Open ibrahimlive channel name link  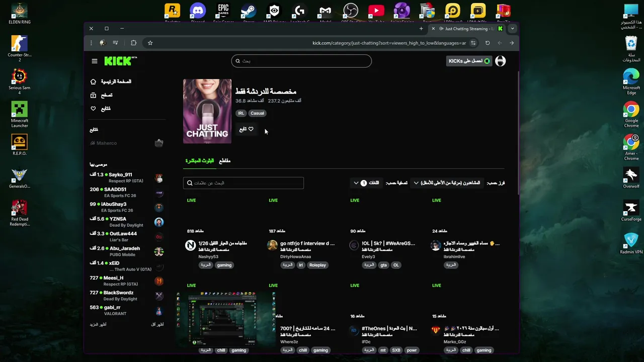point(454,257)
